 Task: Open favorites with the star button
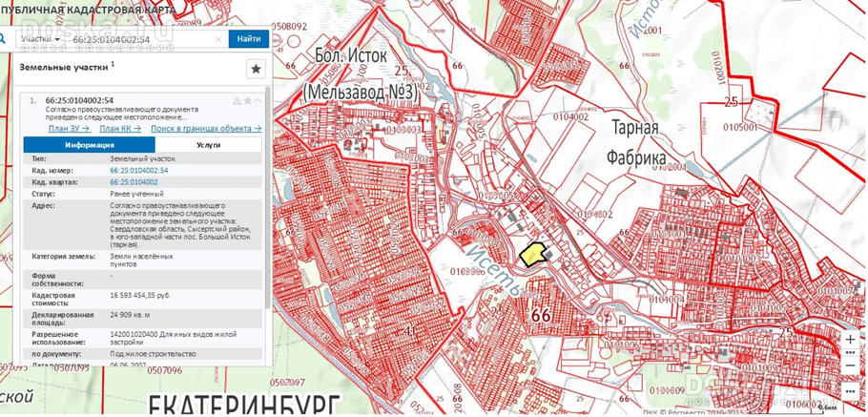255,69
